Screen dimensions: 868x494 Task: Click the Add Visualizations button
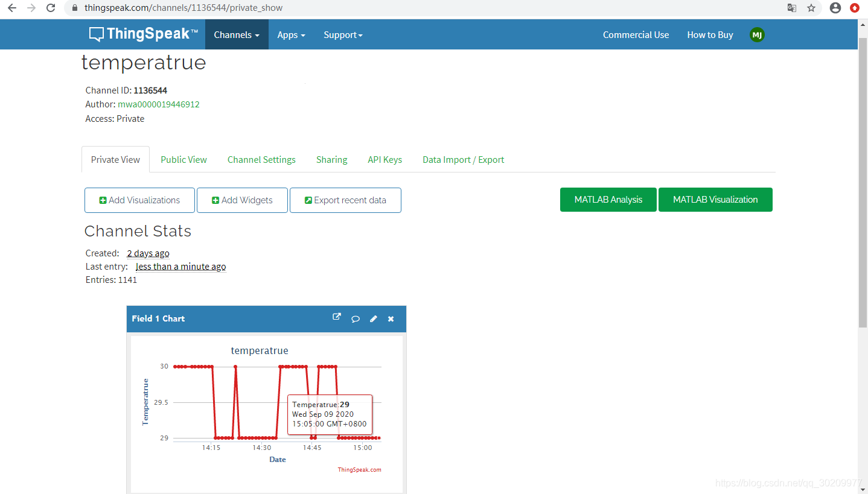pyautogui.click(x=139, y=200)
